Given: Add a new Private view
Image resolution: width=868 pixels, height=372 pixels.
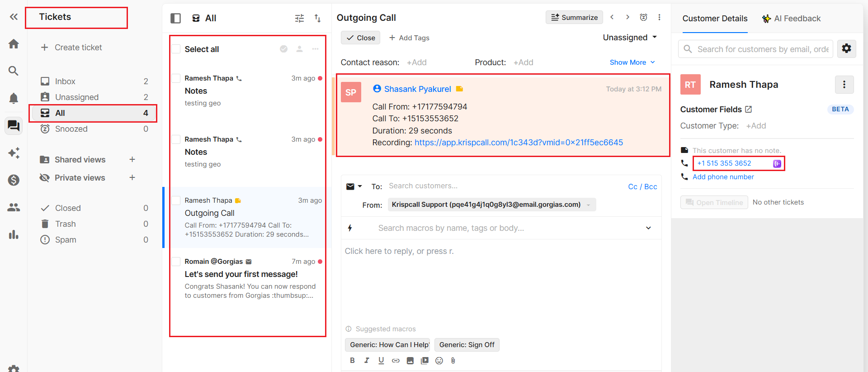Looking at the screenshot, I should tap(132, 177).
